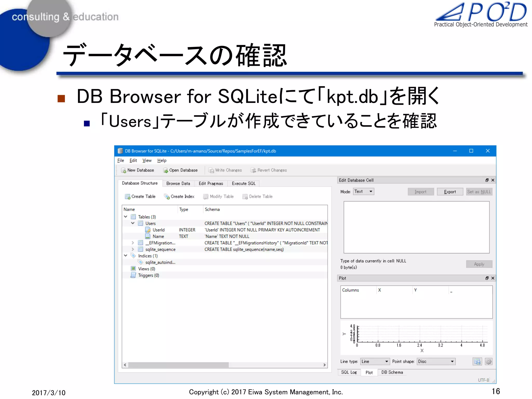Click the Create Index icon
532x399 pixels.
(x=167, y=197)
